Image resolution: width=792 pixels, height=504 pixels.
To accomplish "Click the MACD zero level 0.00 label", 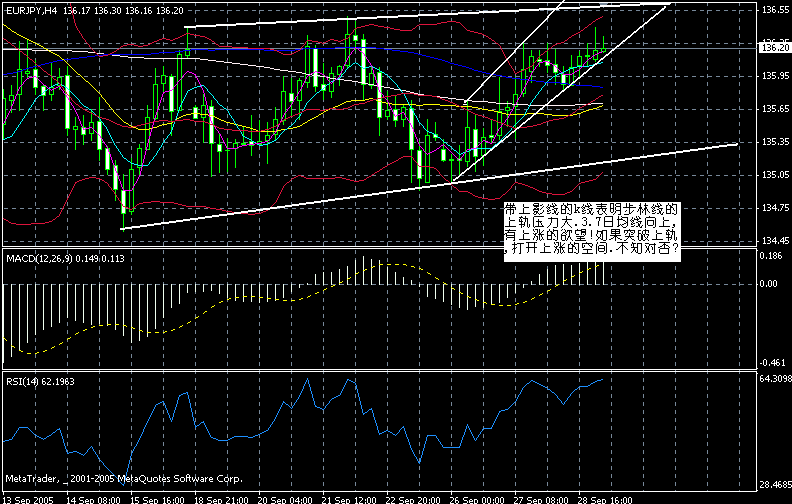I will 768,284.
